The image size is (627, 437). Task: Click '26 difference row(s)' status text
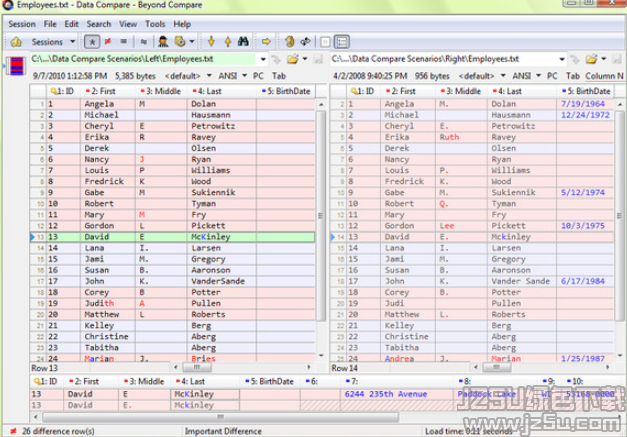(x=58, y=431)
